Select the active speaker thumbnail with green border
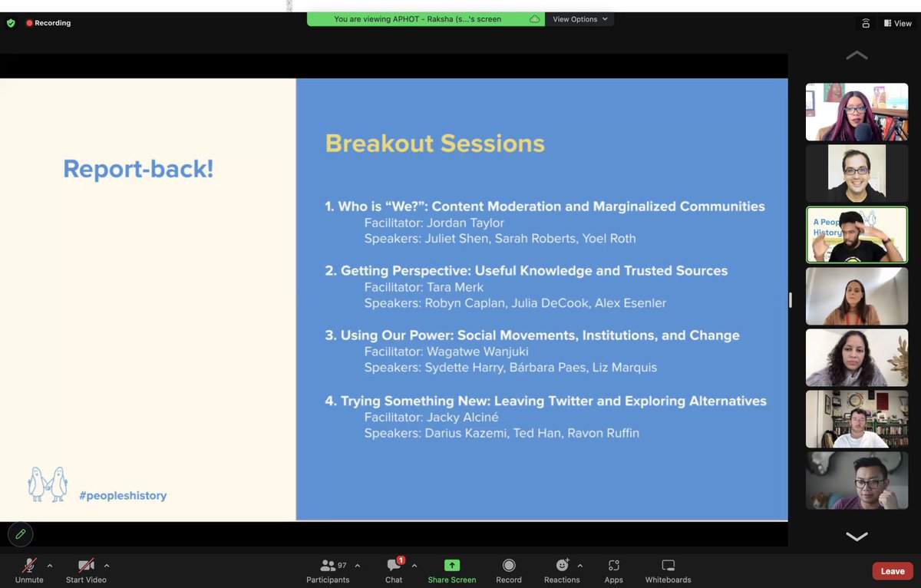921x588 pixels. [x=857, y=235]
